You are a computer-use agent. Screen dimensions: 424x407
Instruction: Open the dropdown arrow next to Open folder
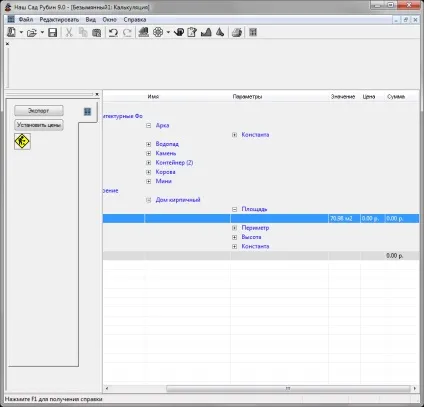42,33
